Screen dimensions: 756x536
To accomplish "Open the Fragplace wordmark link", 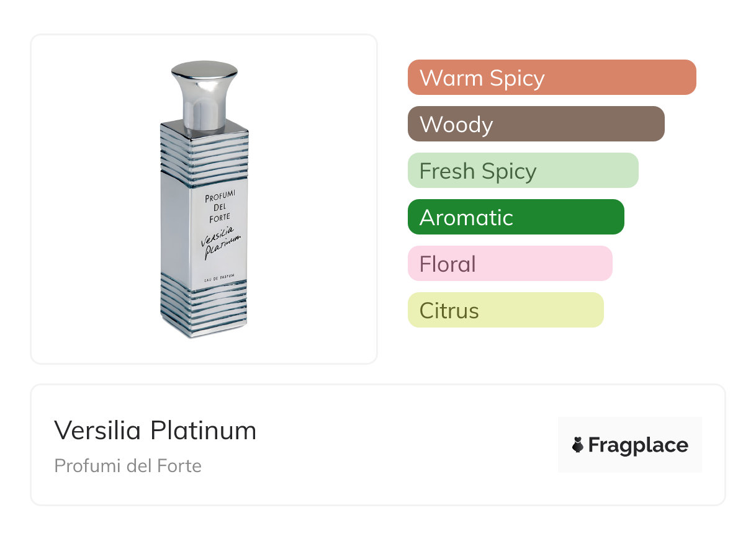I will (638, 445).
